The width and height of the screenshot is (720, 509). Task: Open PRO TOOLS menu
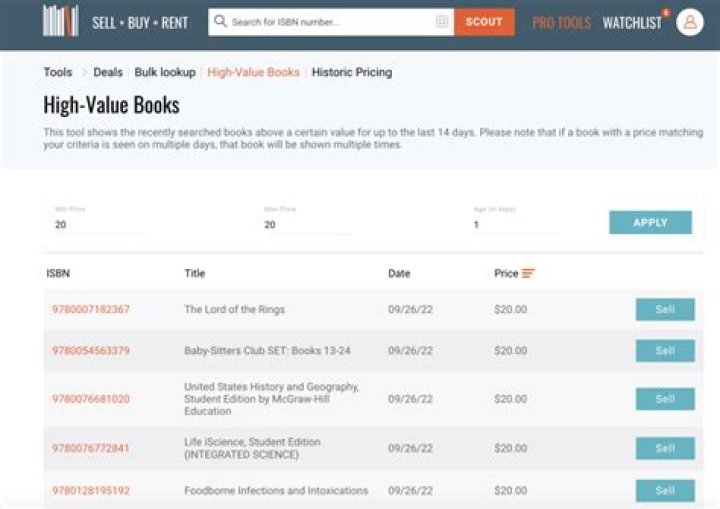(x=561, y=23)
